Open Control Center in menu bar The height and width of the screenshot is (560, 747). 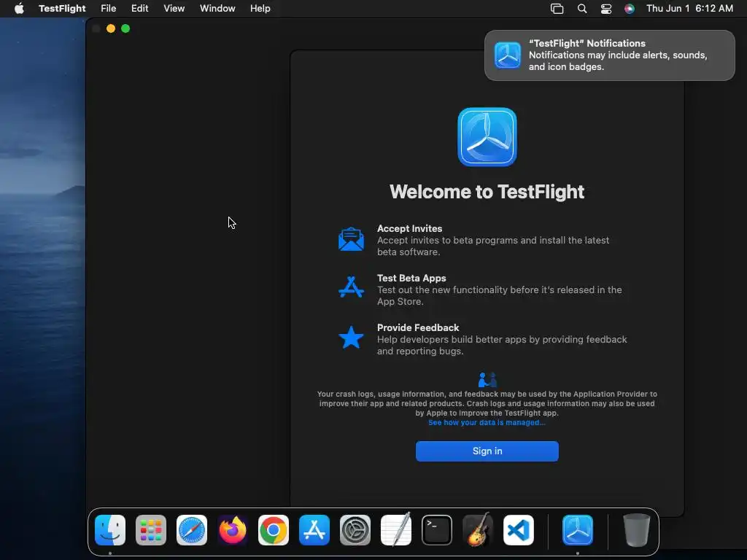click(x=606, y=9)
